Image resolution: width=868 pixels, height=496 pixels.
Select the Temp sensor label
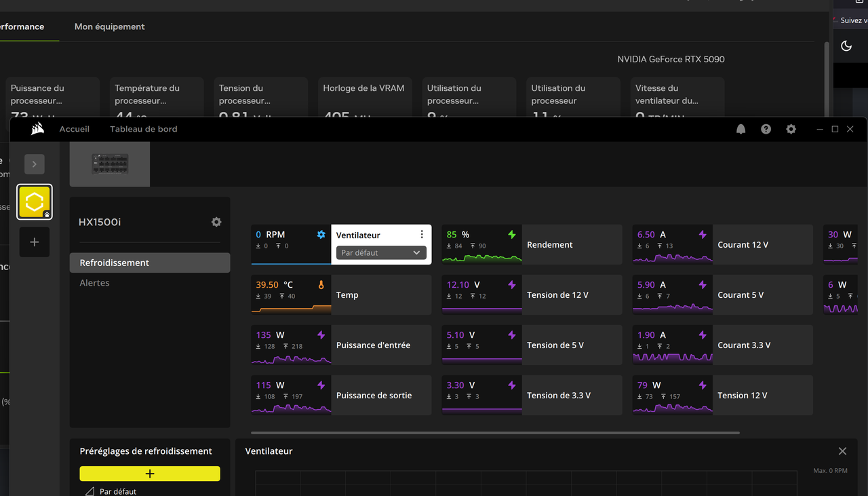click(x=347, y=295)
